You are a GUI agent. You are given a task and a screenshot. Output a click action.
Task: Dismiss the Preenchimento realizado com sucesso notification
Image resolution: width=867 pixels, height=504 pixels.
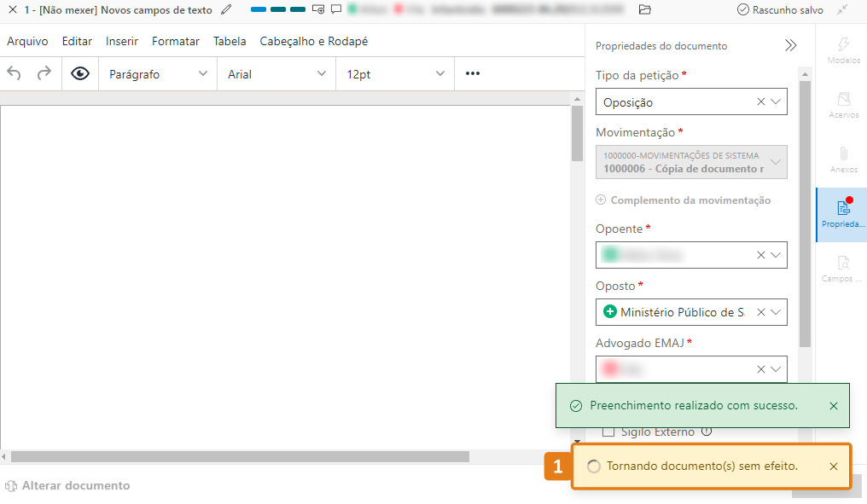click(x=834, y=406)
